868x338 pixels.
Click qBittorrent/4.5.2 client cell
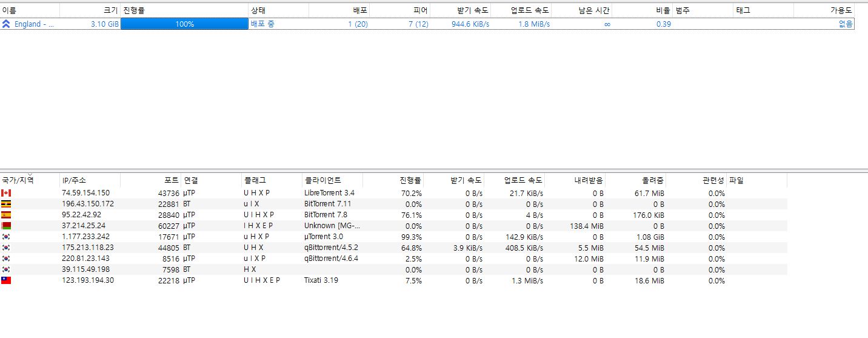pos(331,248)
